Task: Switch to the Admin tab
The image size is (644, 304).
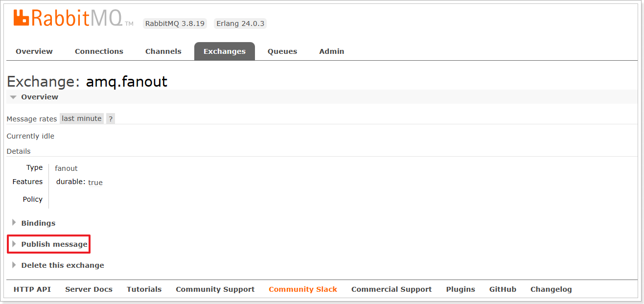Action: tap(332, 51)
